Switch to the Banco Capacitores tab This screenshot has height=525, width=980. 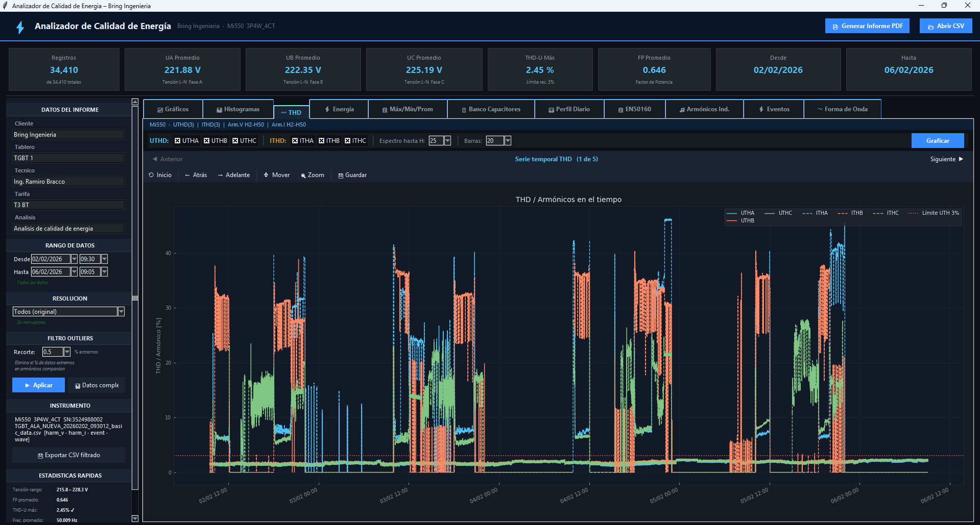[x=490, y=109]
